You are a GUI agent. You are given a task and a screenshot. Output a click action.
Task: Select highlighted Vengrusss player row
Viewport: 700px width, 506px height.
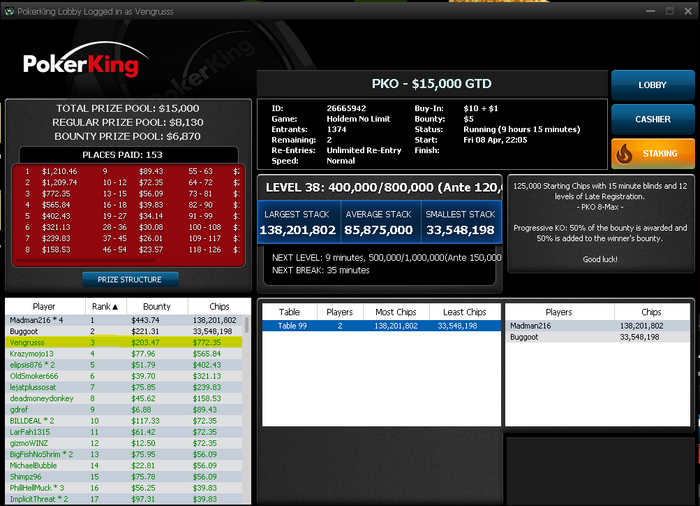coord(124,343)
